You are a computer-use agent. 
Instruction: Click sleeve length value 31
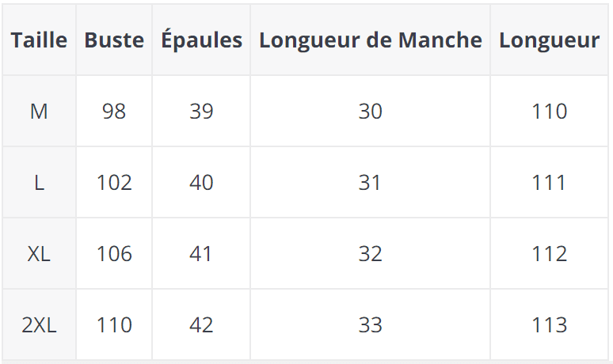[371, 183]
